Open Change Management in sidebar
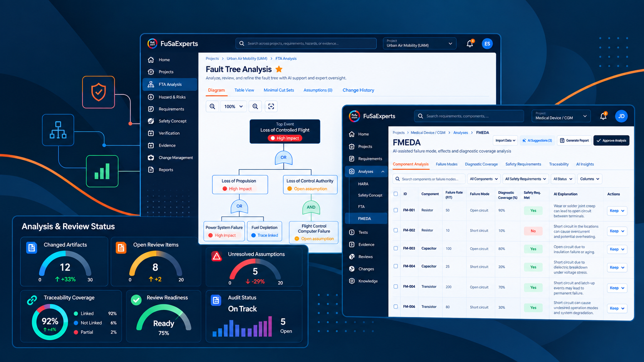The width and height of the screenshot is (644, 362). [x=170, y=158]
